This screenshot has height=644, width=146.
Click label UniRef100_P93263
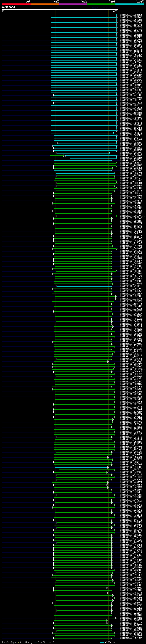[x=131, y=125]
